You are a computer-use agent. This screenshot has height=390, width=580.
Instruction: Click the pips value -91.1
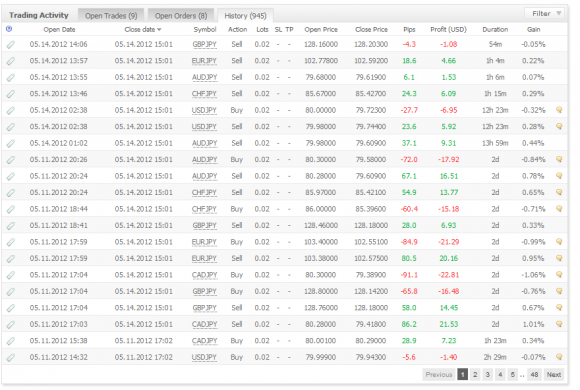409,275
